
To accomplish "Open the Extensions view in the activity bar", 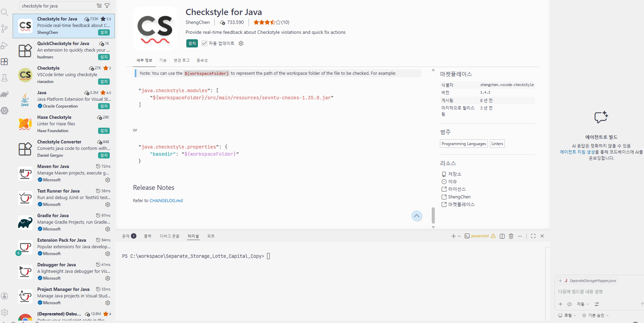I will click(4, 61).
